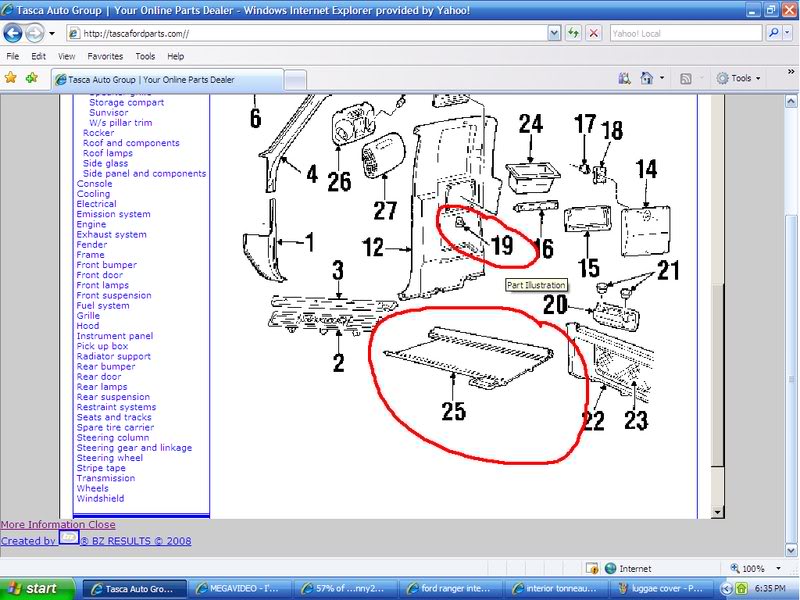
Task: Open the search provider options dropdown
Action: (x=787, y=34)
